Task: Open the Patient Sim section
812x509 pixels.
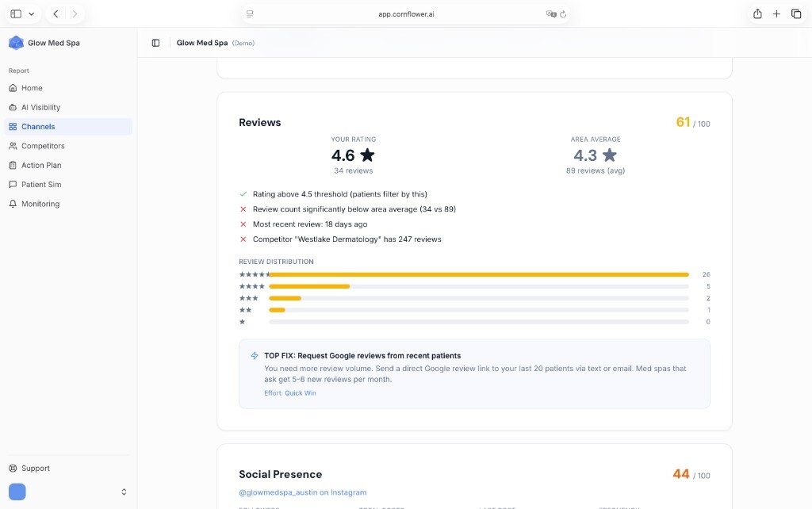Action: click(x=40, y=184)
